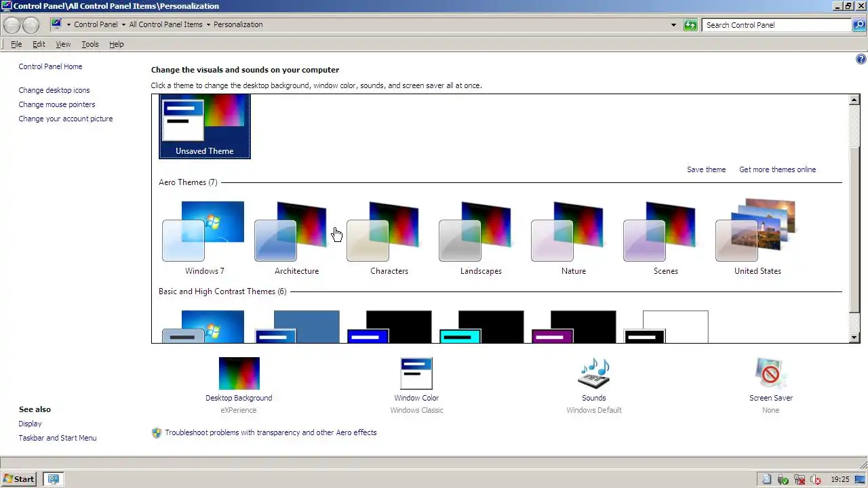Click the 19:25 taskbar clock

click(840, 479)
